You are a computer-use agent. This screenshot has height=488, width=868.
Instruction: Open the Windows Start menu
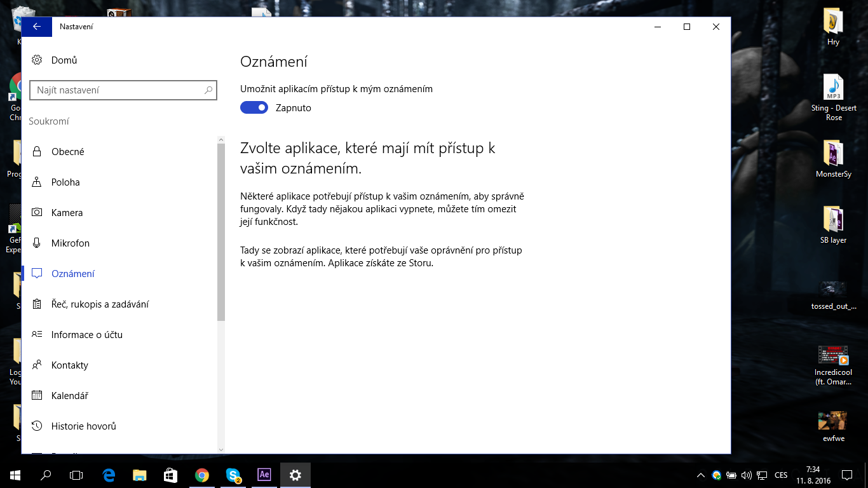click(x=15, y=475)
